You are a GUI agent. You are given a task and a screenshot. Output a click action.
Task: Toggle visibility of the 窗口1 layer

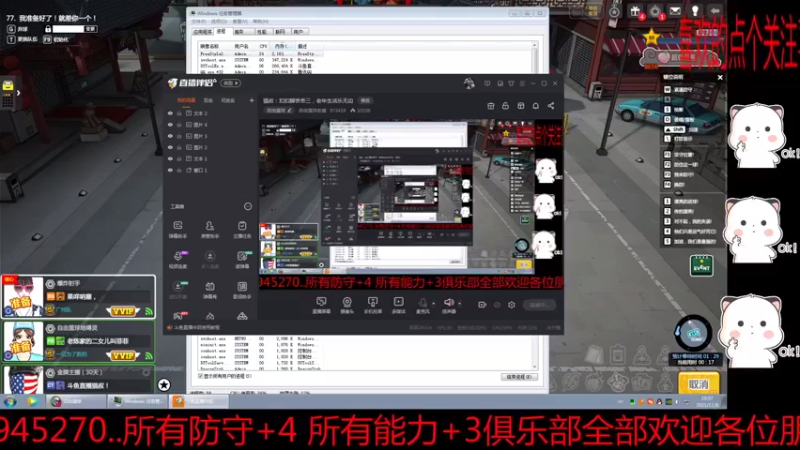pyautogui.click(x=170, y=170)
